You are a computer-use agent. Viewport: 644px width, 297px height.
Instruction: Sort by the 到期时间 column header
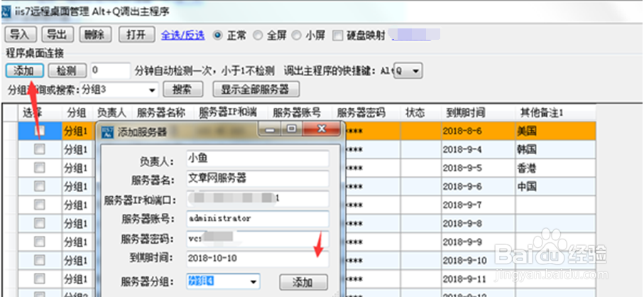click(x=478, y=112)
